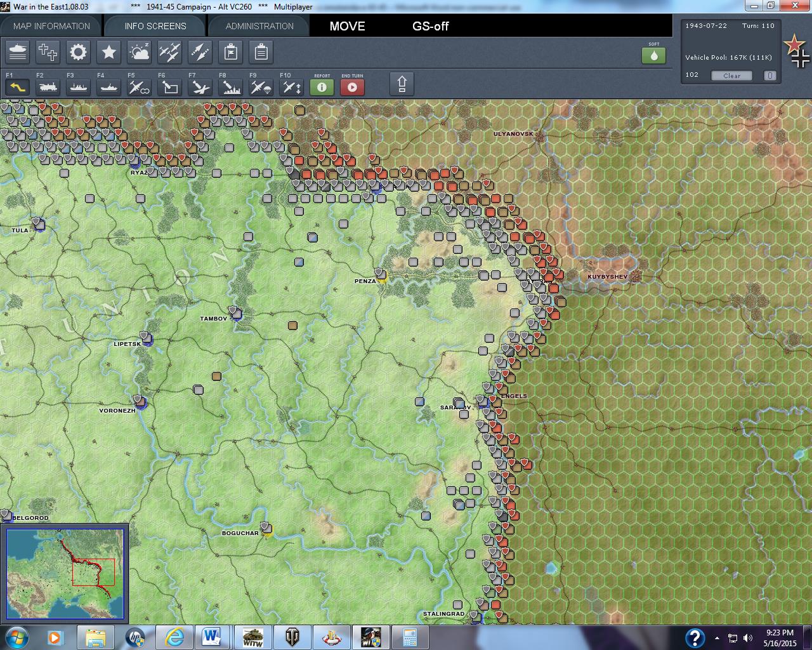Pick F9 air transport parachute mode
The height and width of the screenshot is (650, 812).
click(x=261, y=86)
